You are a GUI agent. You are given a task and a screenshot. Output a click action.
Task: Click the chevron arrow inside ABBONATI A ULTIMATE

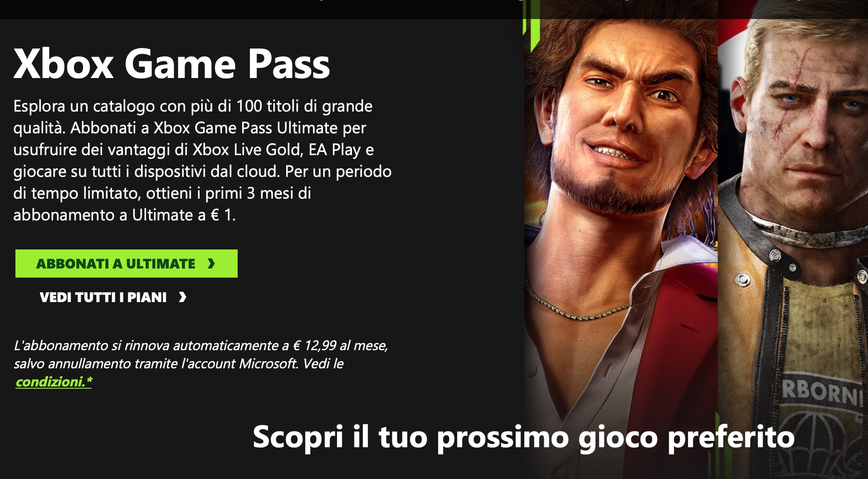tap(211, 264)
